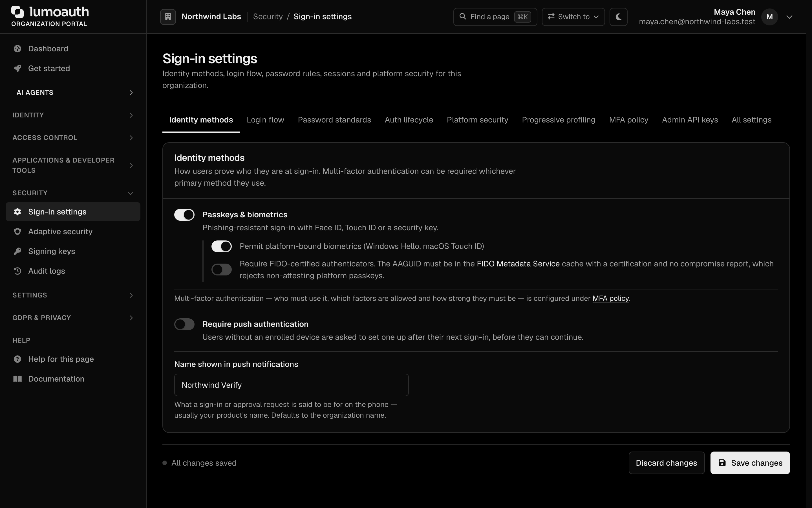Click the swap arrows icon on Switch to
812x508 pixels.
coord(551,16)
